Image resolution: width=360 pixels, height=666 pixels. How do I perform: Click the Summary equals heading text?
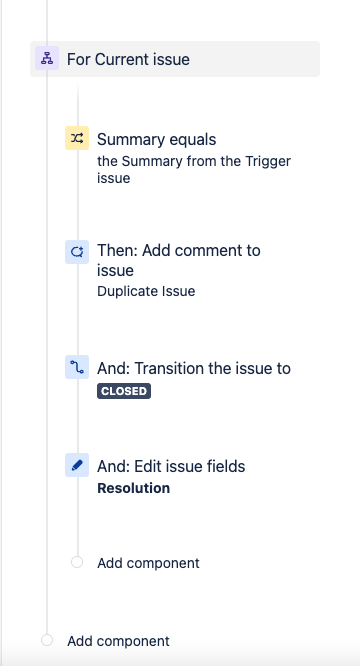157,139
